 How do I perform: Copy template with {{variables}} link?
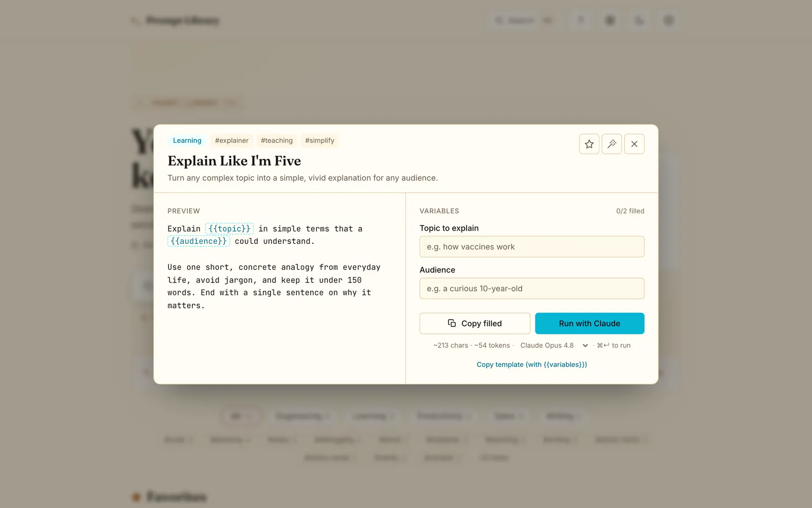click(x=532, y=365)
